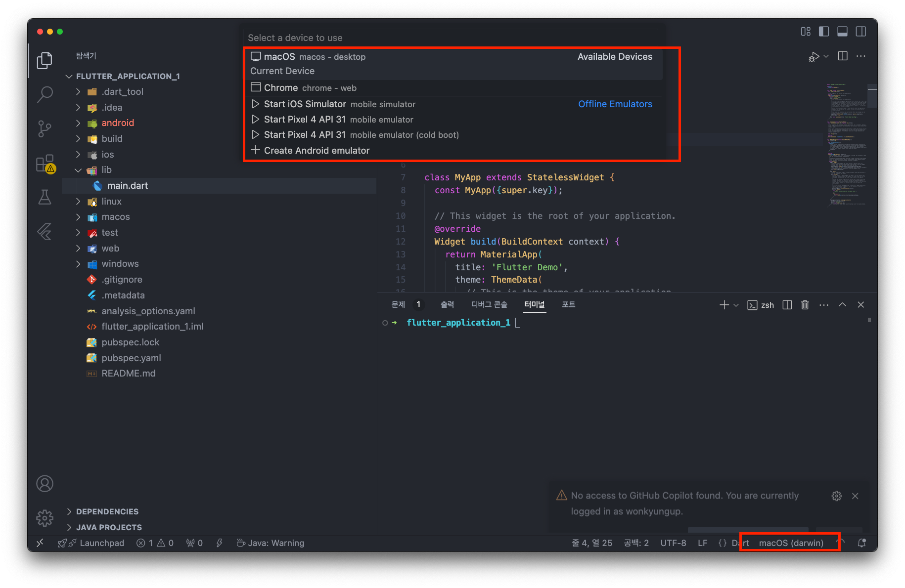This screenshot has width=905, height=588.
Task: Toggle the primary side bar
Action: point(824,32)
